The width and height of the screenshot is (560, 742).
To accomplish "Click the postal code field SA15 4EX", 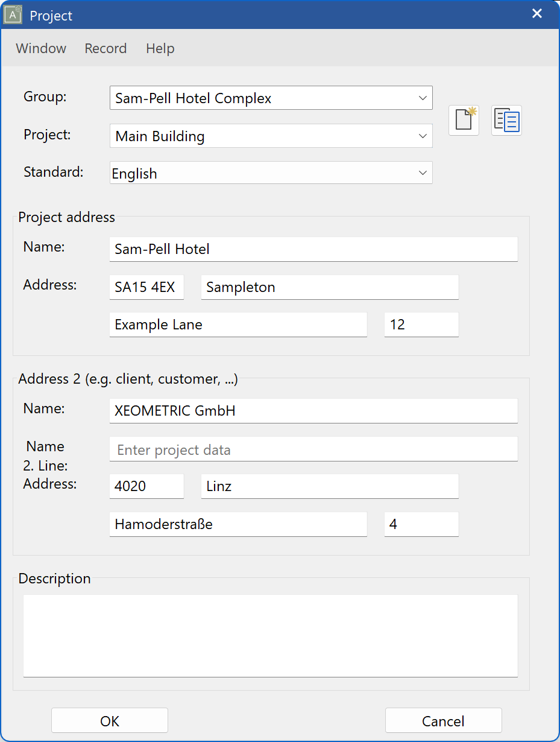I will [x=146, y=287].
